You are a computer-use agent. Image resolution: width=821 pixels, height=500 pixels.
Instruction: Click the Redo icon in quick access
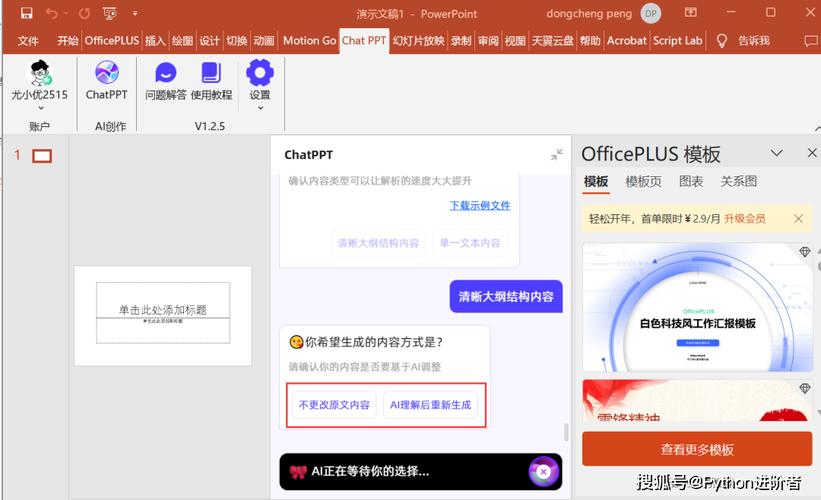[x=84, y=13]
